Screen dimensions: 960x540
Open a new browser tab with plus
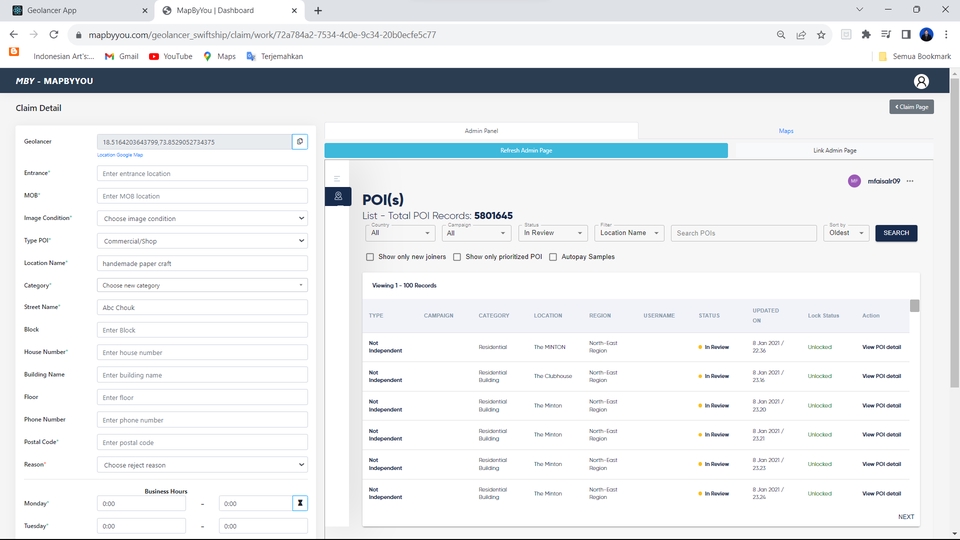point(318,10)
